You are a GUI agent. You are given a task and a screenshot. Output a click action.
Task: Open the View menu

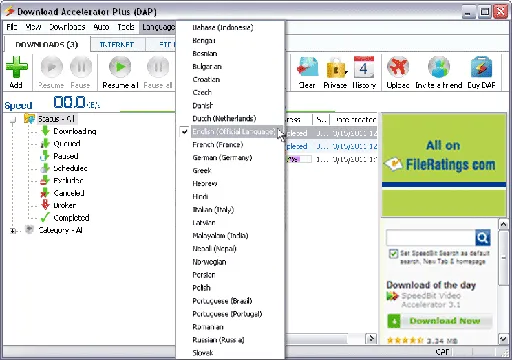pos(33,27)
